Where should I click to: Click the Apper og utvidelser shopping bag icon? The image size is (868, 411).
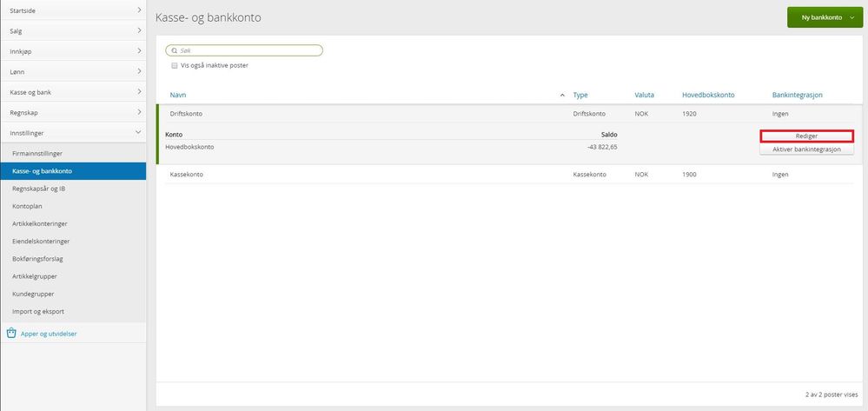coord(11,334)
